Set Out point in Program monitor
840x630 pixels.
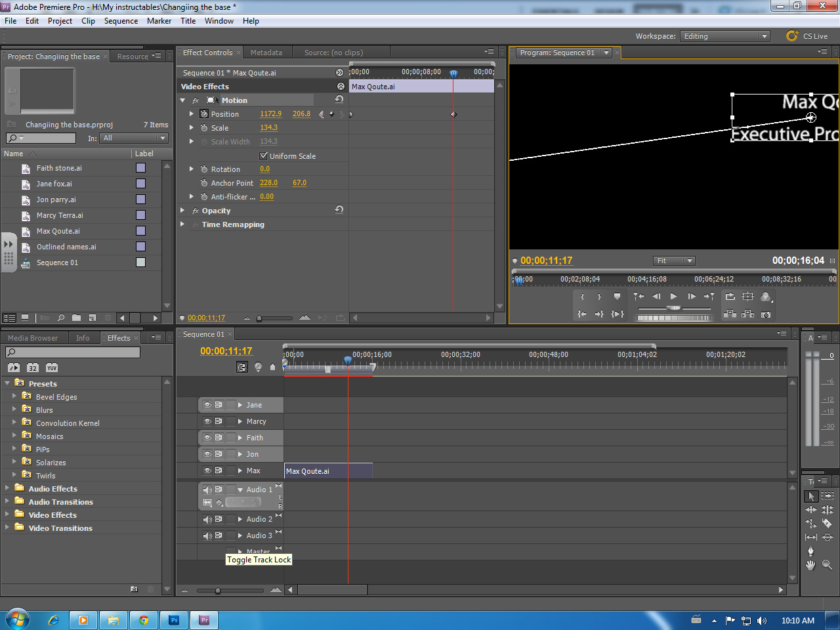tap(599, 297)
